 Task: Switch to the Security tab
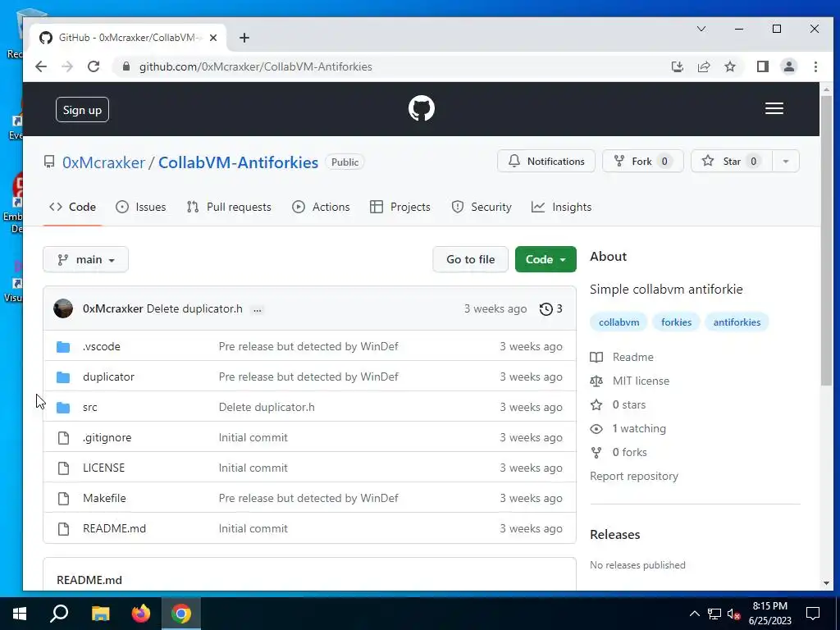481,207
